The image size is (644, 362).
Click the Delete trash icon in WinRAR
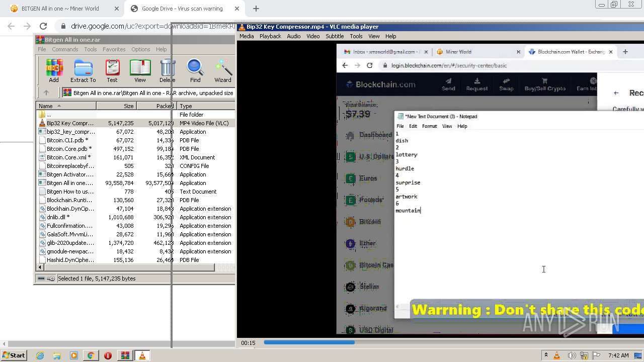pyautogui.click(x=168, y=71)
